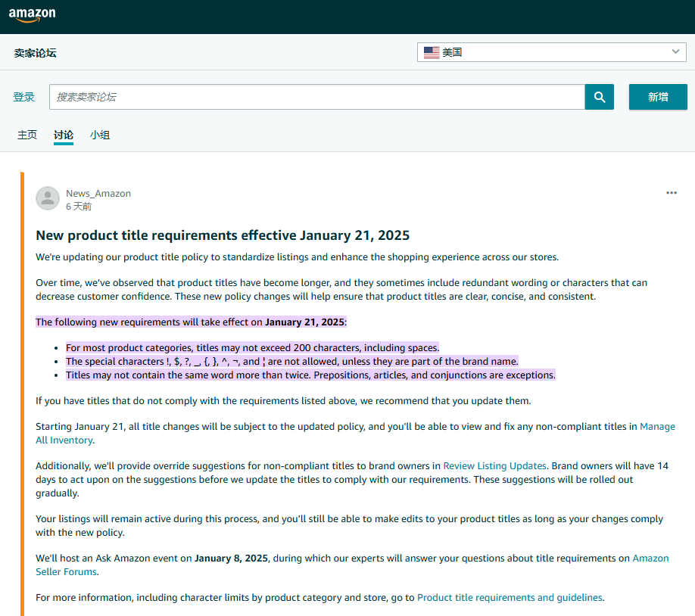This screenshot has width=695, height=616.
Task: Click the '6 天前' timestamp
Action: pos(79,207)
